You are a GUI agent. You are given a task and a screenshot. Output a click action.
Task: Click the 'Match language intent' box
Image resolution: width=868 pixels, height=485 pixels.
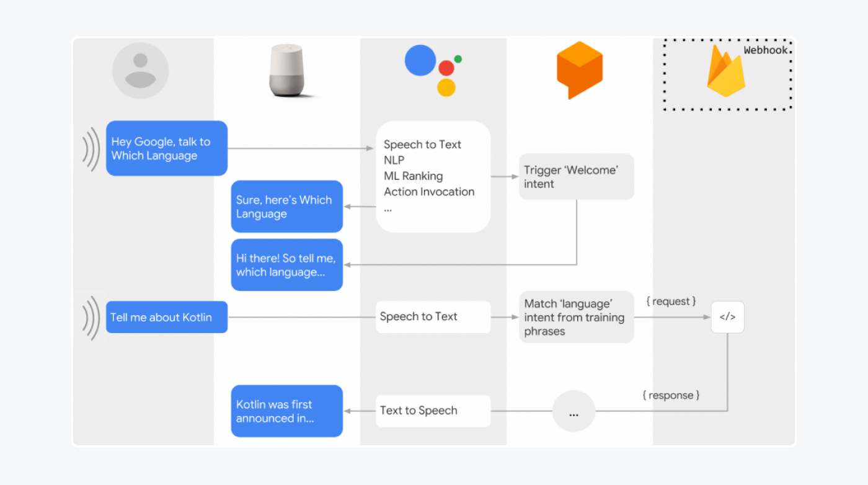576,317
